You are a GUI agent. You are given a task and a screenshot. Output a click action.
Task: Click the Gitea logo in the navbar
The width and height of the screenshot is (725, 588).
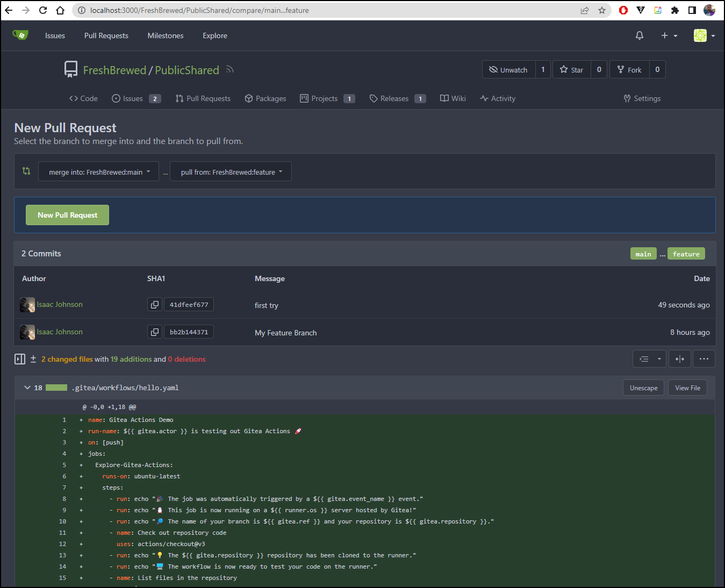pos(20,35)
